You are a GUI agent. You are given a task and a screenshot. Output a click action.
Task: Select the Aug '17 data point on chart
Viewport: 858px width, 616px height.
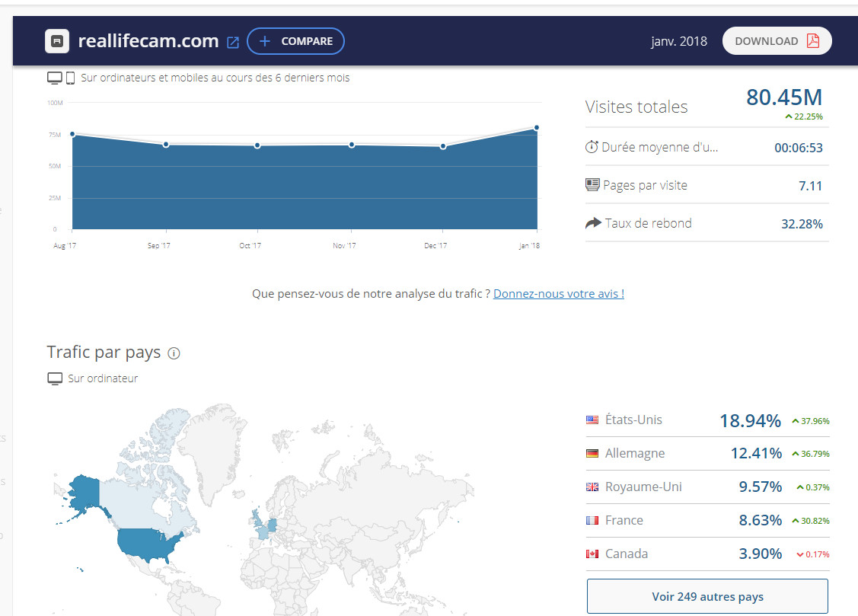point(72,134)
